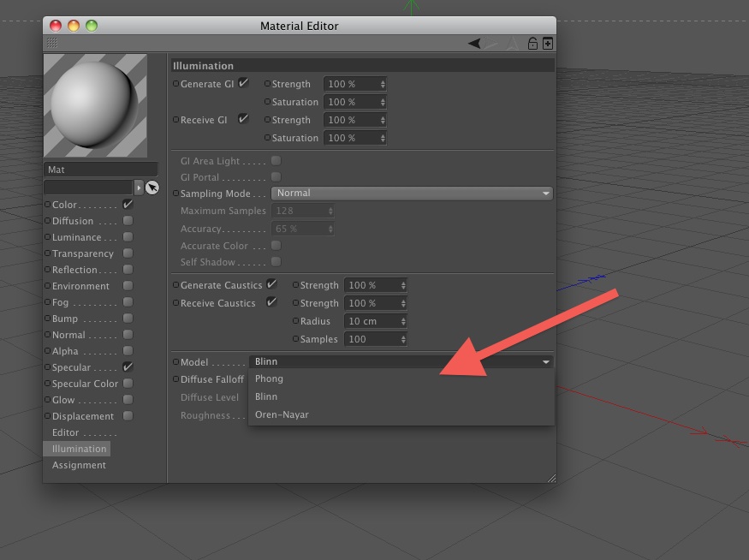Toggle the Generate Caustics checkbox
Screen dimensions: 749x560
point(271,284)
